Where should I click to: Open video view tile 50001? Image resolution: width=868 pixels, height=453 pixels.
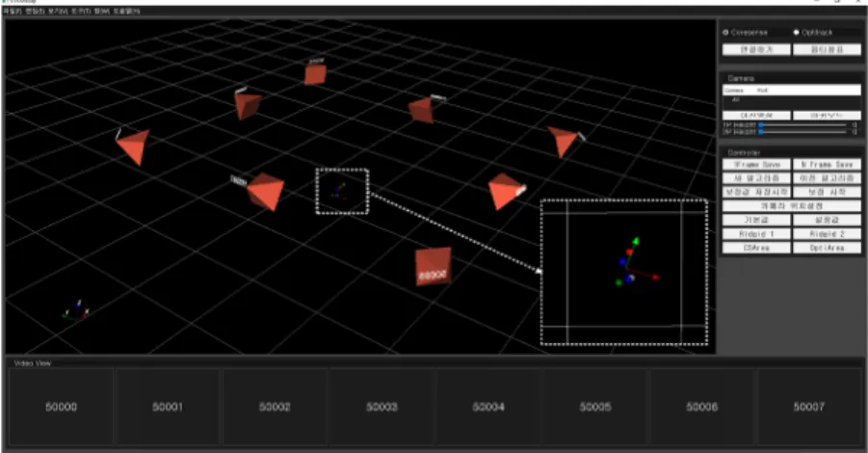click(x=168, y=407)
